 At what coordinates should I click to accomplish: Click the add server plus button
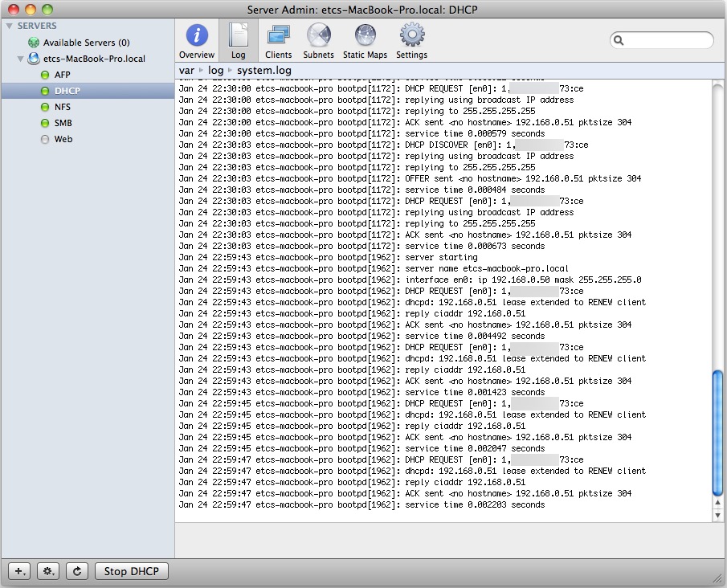[19, 571]
